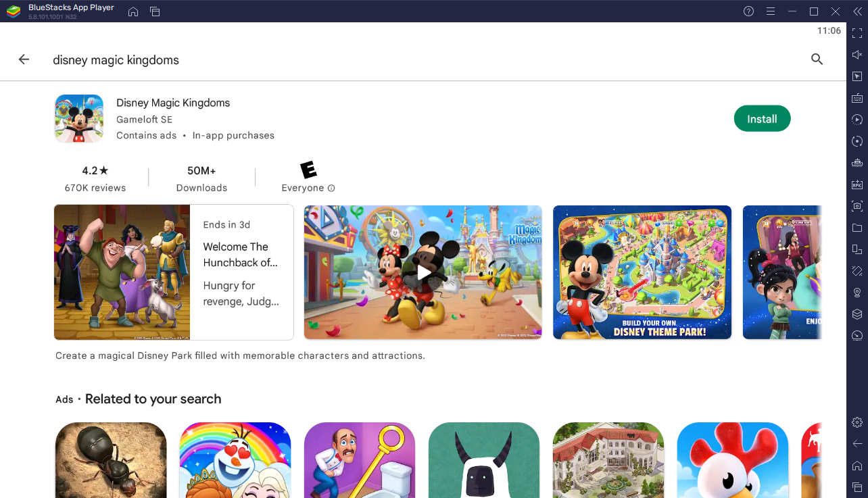
Task: Install Disney Magic Kingdoms
Action: pyautogui.click(x=762, y=119)
